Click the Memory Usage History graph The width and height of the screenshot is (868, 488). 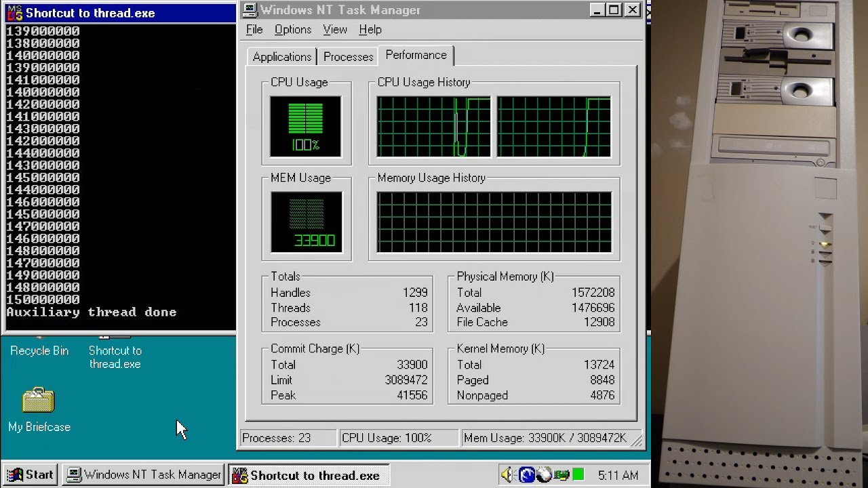494,222
